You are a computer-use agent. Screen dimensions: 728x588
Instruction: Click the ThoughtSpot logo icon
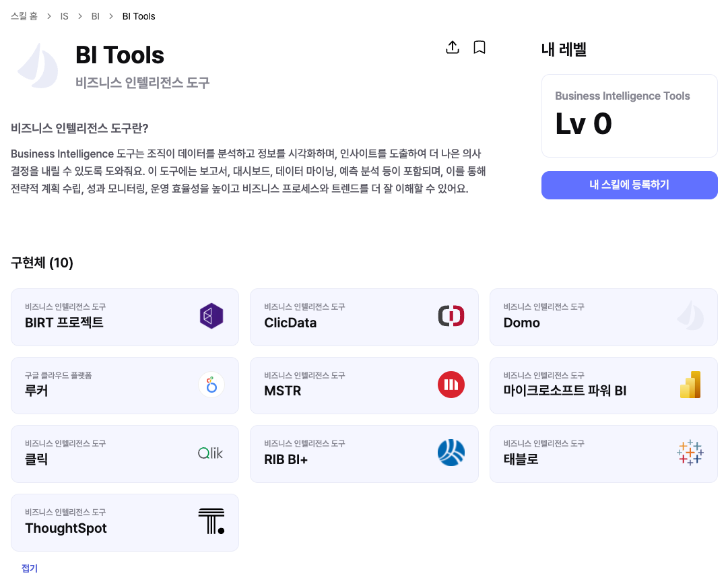coord(211,522)
